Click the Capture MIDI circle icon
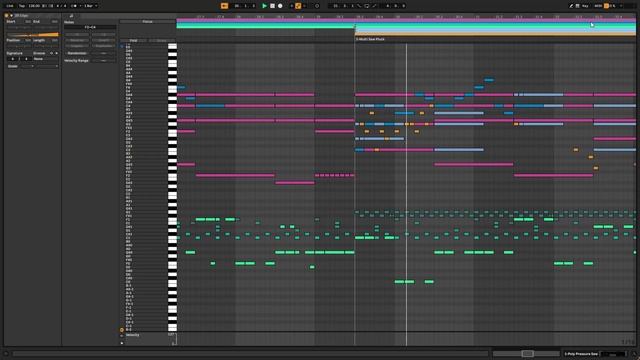Screen dimensions: 640x360 tap(317, 6)
